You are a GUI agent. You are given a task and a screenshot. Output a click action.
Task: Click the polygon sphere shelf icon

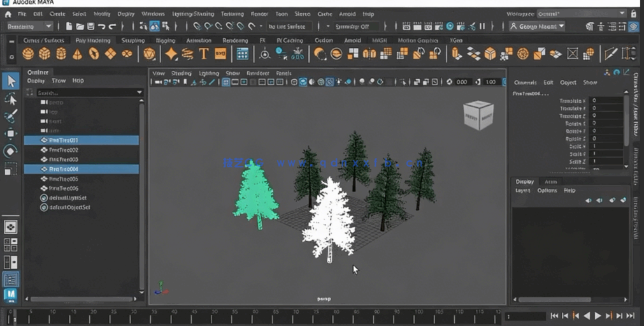[x=28, y=54]
